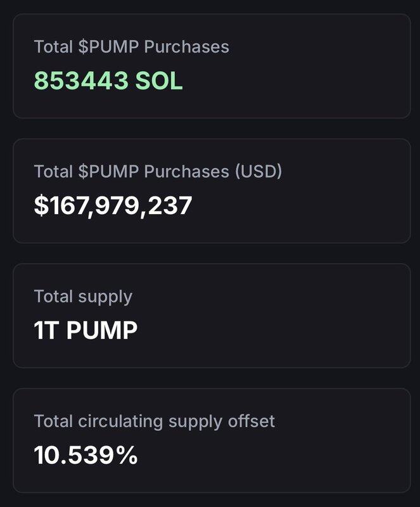Click the $167,979,237 amount
The width and height of the screenshot is (420, 507).
[113, 205]
